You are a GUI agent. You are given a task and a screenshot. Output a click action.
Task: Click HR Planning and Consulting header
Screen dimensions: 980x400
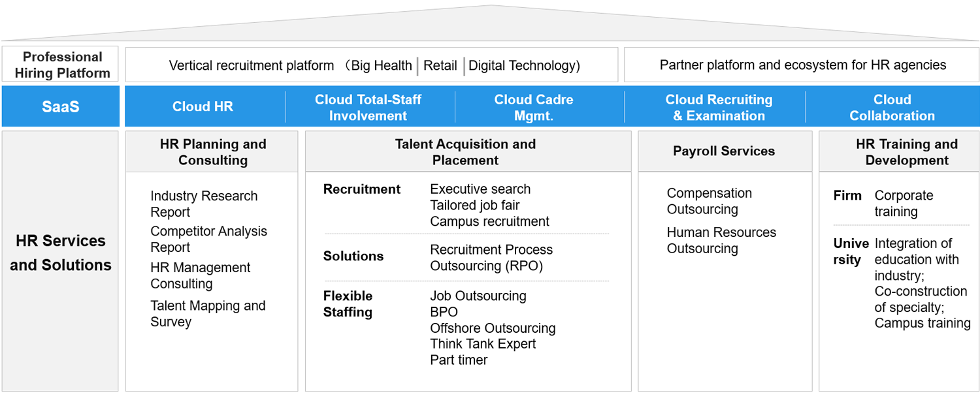[x=212, y=152]
